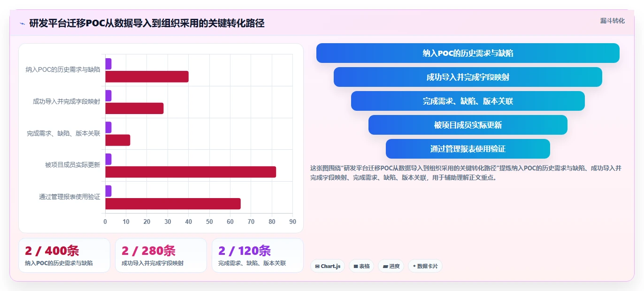Click the description paragraph starting 这张图围绕
644x291 pixels.
(466, 173)
